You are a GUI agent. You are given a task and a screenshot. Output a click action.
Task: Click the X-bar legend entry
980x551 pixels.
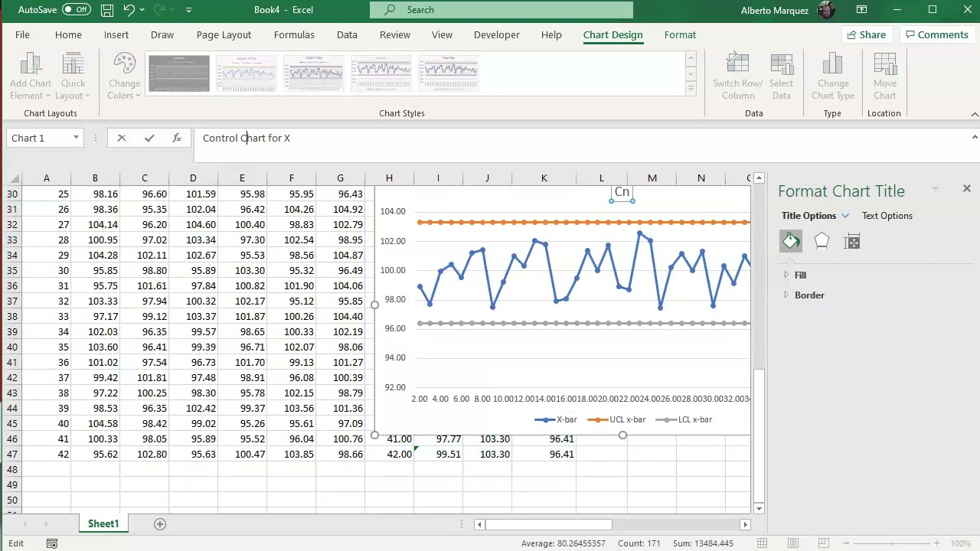(557, 419)
